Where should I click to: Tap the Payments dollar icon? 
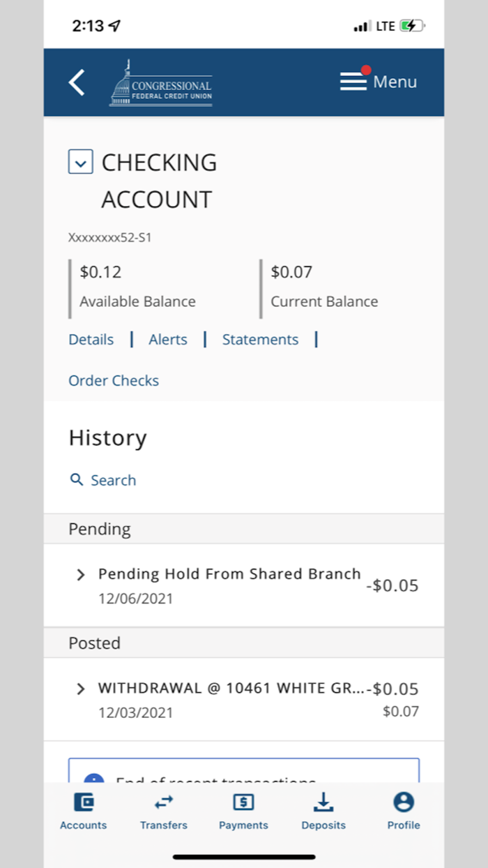[243, 802]
